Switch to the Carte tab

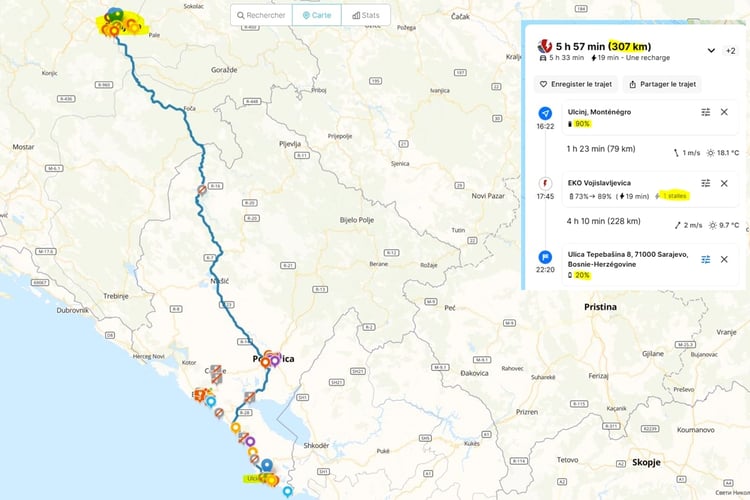click(x=313, y=15)
